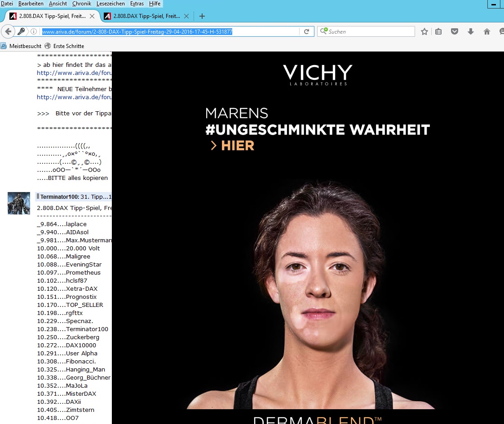
Task: Select the '10.250....Zuckerberg' entry
Action: 68,337
